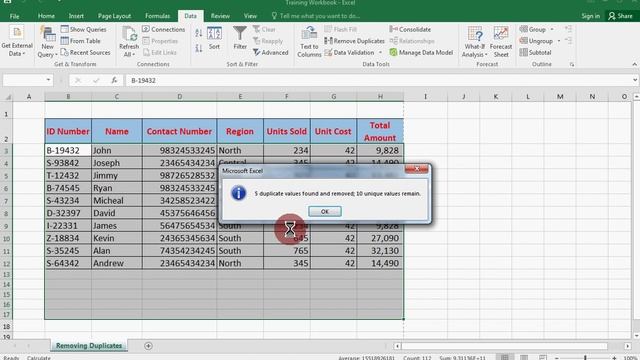Select cell B-19432
The image size is (640, 360).
click(x=68, y=150)
